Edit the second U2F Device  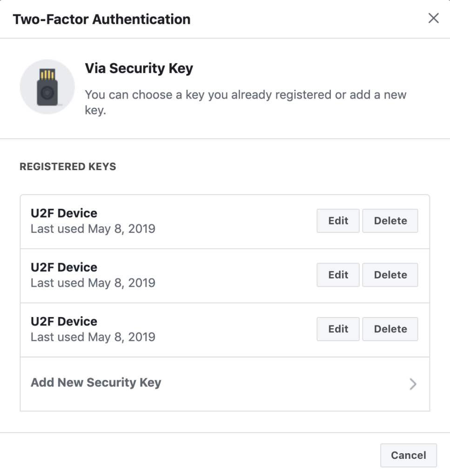point(338,275)
